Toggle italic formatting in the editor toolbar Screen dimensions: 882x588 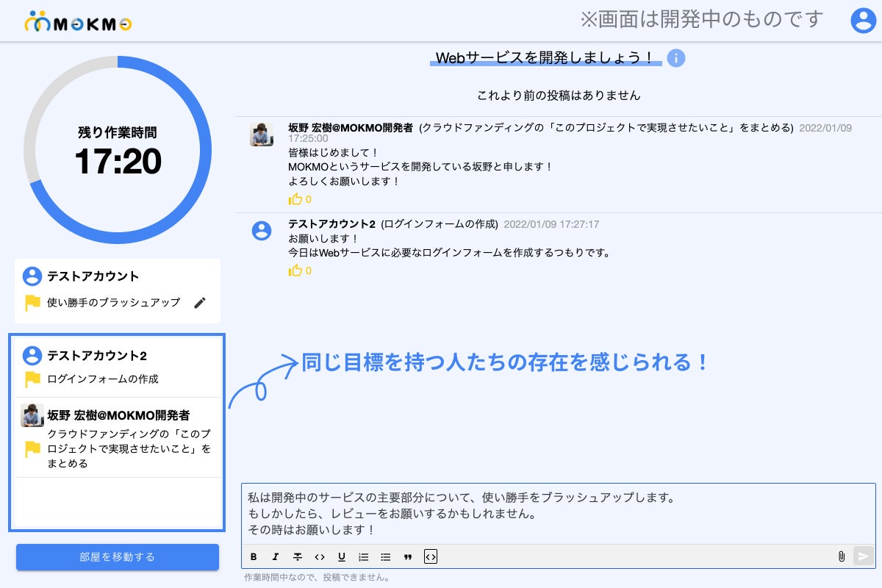click(x=276, y=557)
